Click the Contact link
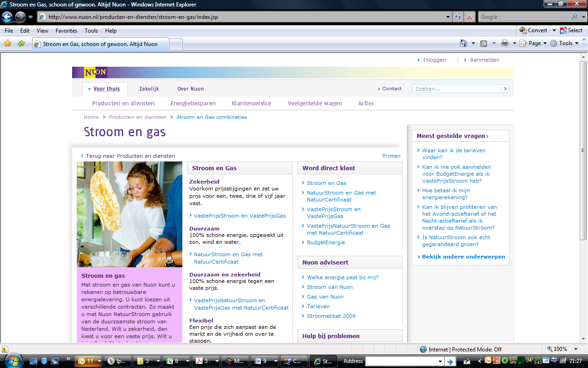 392,89
